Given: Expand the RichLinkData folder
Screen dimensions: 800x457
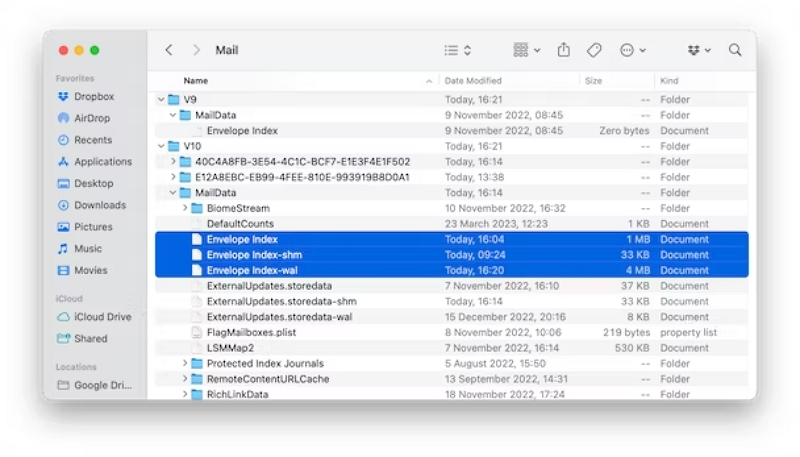Looking at the screenshot, I should click(x=185, y=394).
